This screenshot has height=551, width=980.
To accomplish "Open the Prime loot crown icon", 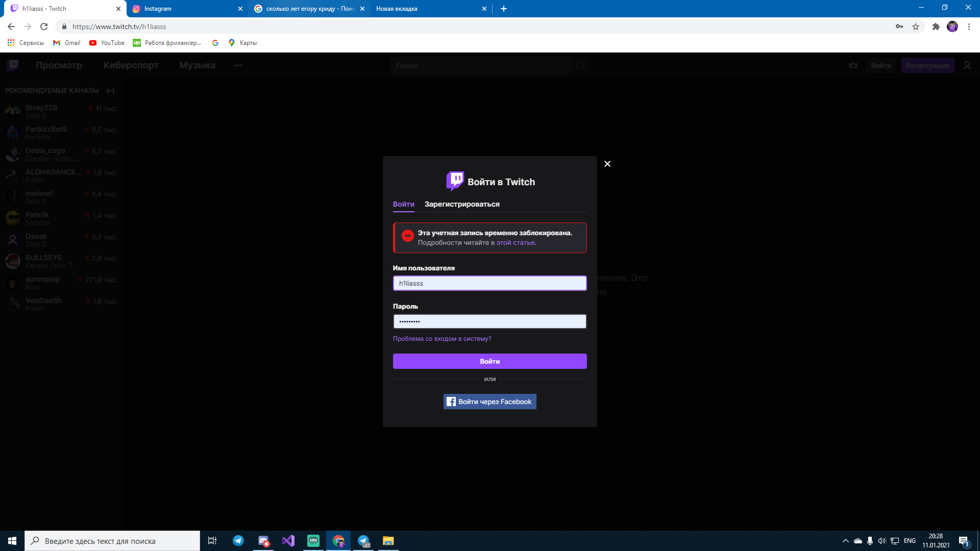I will tap(853, 65).
